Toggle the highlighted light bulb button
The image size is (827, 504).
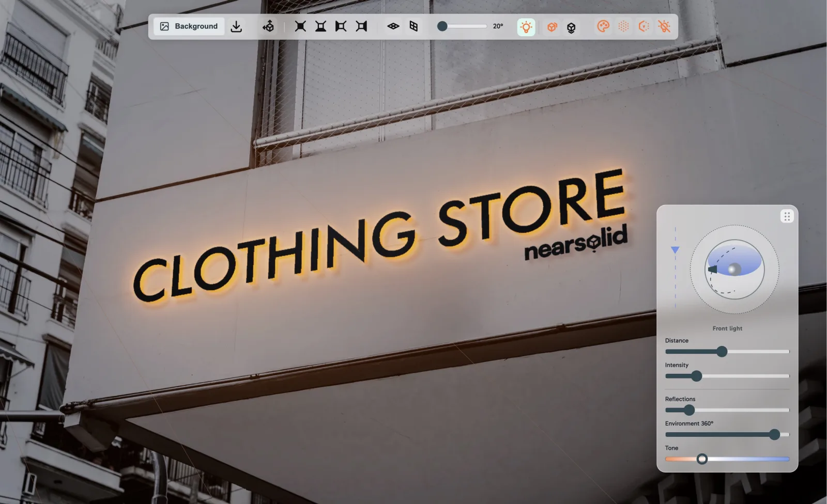526,27
